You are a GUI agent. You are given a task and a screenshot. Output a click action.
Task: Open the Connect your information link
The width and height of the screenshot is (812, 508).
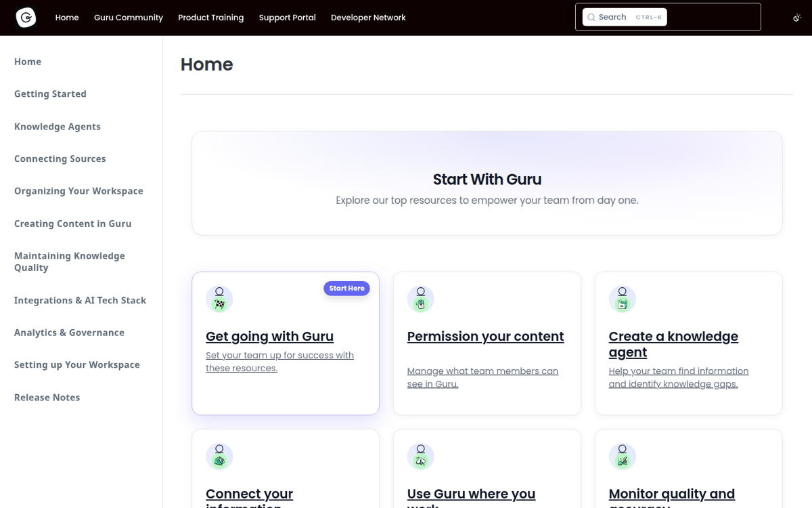(x=249, y=499)
